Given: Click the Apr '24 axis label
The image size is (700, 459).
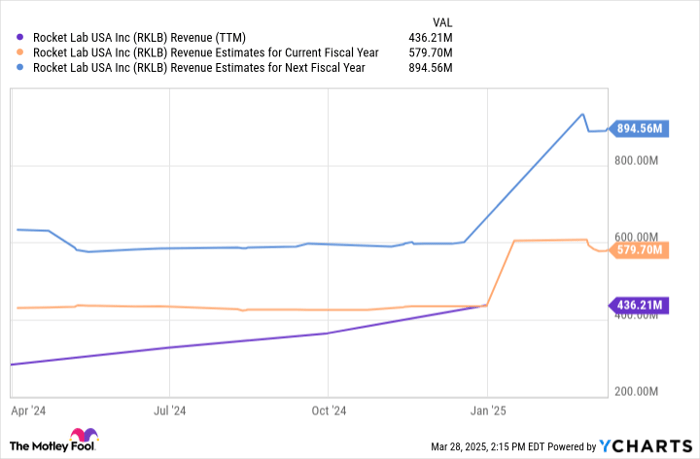Looking at the screenshot, I should (28, 410).
